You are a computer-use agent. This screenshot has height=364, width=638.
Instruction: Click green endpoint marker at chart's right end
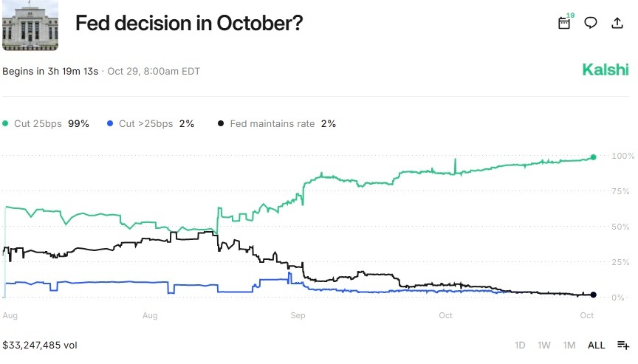pos(593,157)
